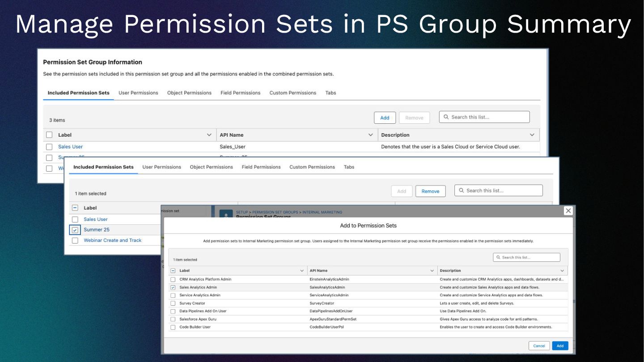Open API Name column dropdown in top panel
644x362 pixels.
coord(370,135)
